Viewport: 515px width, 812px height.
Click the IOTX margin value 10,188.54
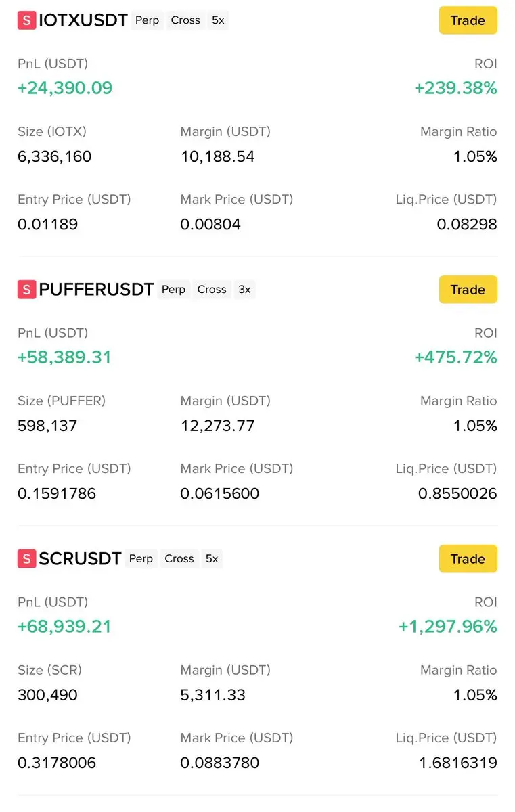(x=217, y=157)
